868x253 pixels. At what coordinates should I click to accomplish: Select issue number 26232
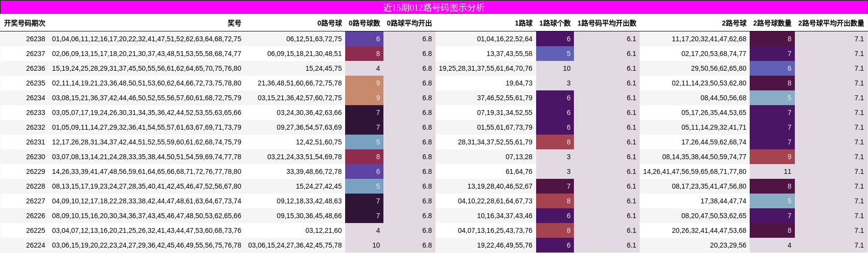click(x=35, y=127)
